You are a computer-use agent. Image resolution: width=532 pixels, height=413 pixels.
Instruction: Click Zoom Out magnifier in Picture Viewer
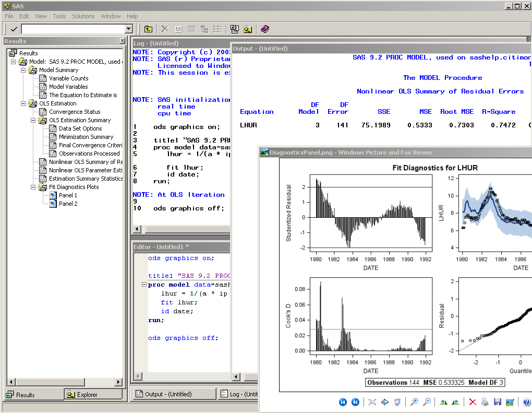[427, 402]
